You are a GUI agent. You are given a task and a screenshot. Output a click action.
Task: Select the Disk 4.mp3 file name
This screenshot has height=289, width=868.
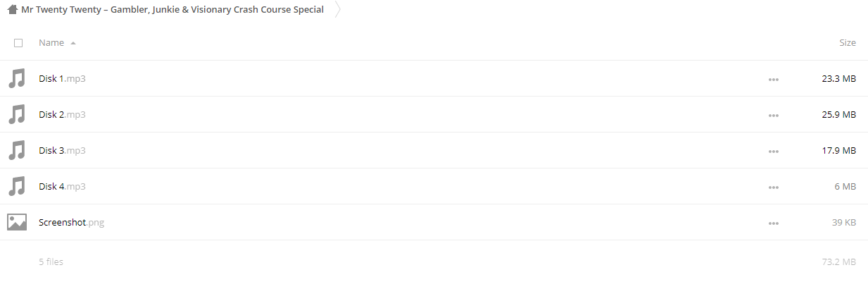pos(62,187)
